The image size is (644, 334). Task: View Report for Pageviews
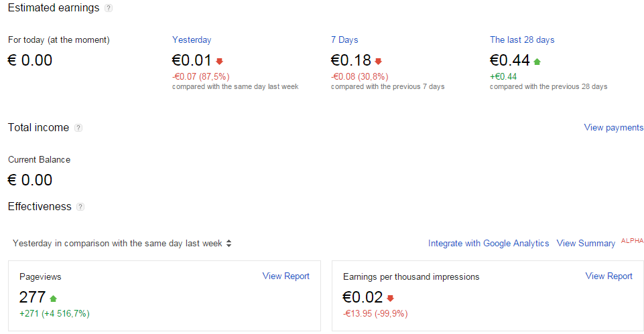[x=286, y=276]
